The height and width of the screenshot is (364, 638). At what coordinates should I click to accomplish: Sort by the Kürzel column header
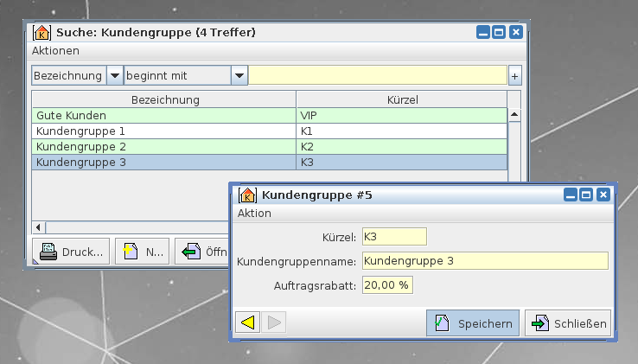(401, 99)
